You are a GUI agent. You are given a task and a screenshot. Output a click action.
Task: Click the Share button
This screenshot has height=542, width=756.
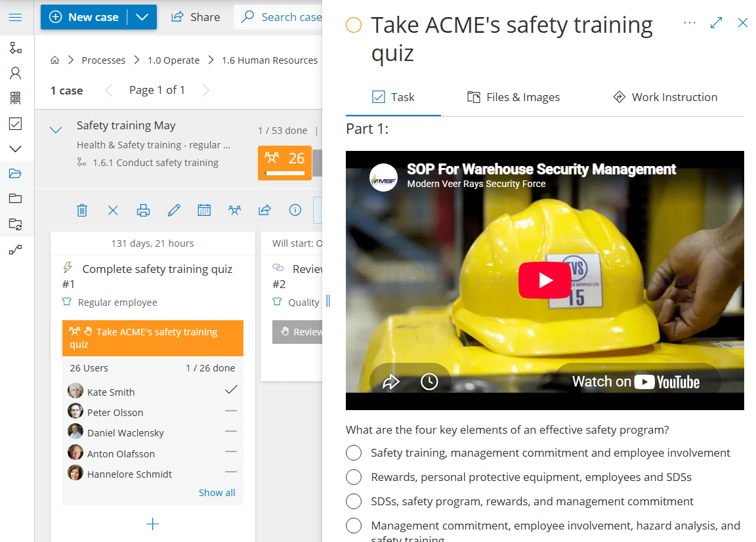196,17
